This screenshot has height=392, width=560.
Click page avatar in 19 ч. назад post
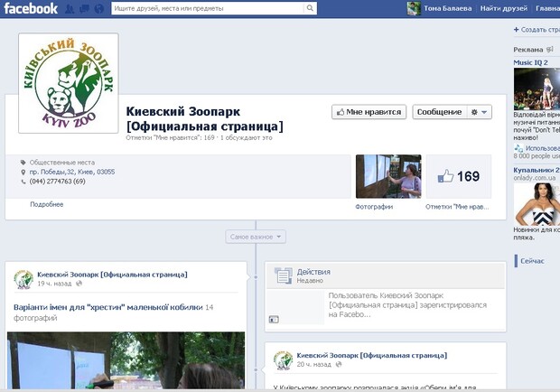coord(23,279)
